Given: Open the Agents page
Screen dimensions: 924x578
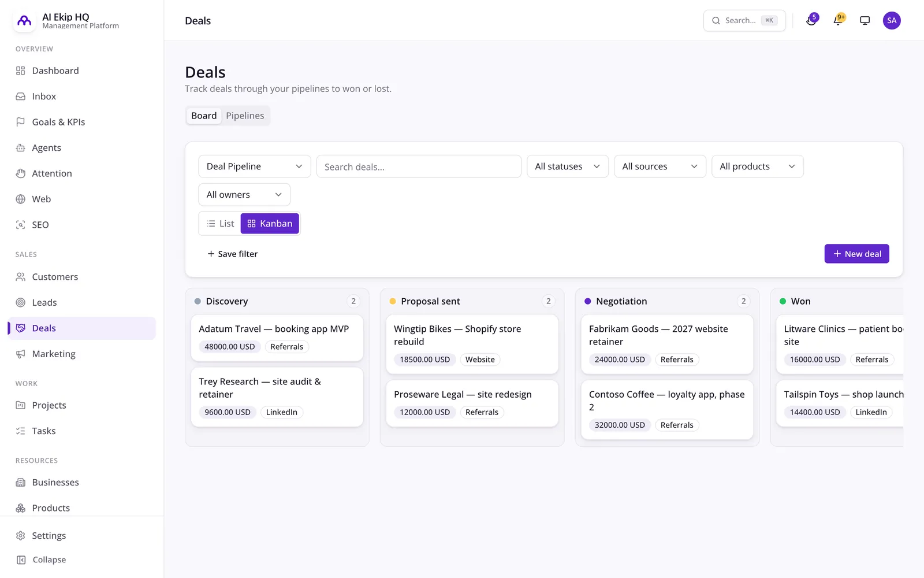Looking at the screenshot, I should [82, 148].
